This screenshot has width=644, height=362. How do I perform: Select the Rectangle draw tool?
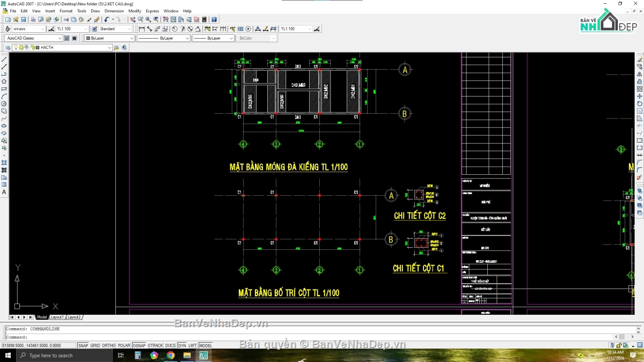point(4,89)
